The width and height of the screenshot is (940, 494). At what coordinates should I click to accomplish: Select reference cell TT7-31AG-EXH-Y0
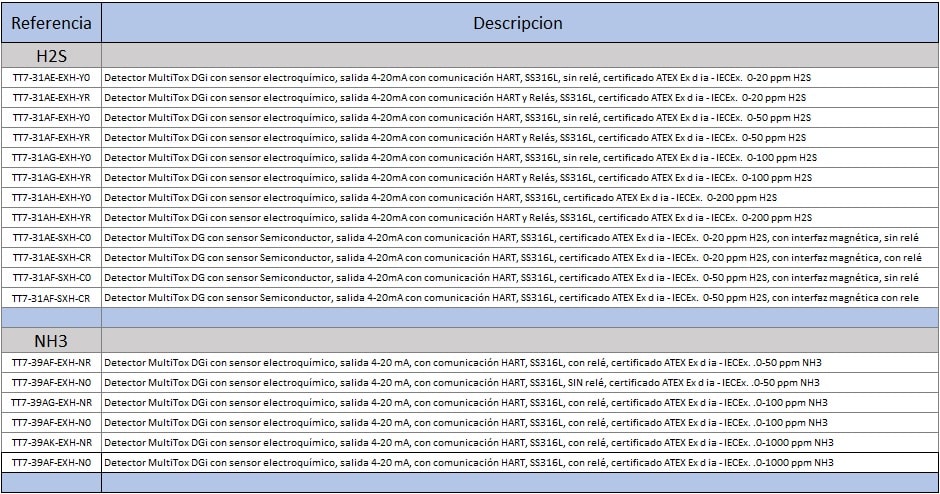click(x=51, y=157)
